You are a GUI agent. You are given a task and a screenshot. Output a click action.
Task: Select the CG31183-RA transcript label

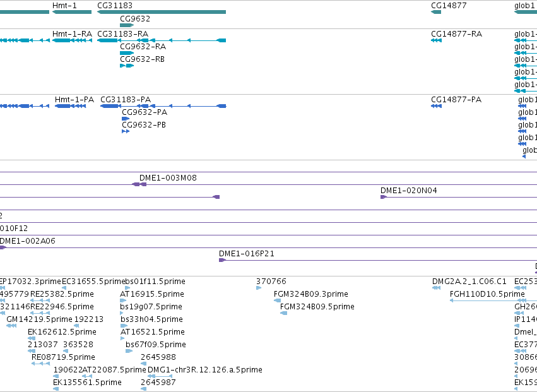[122, 34]
